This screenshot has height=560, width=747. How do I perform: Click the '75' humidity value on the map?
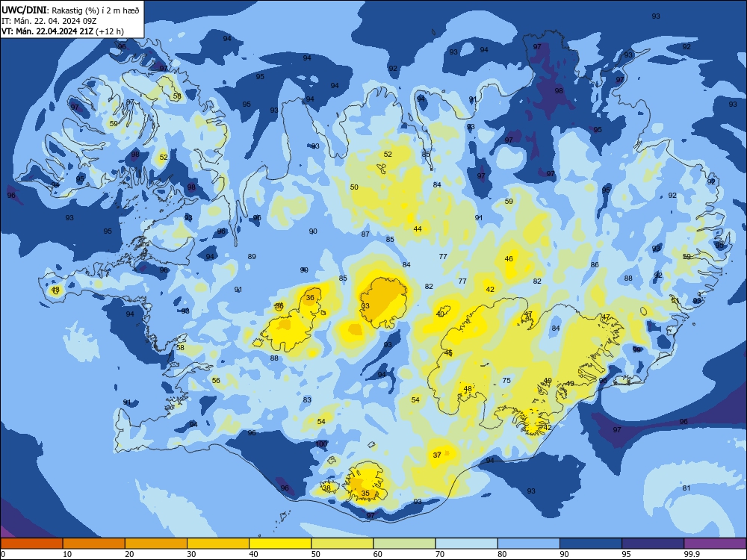(506, 381)
